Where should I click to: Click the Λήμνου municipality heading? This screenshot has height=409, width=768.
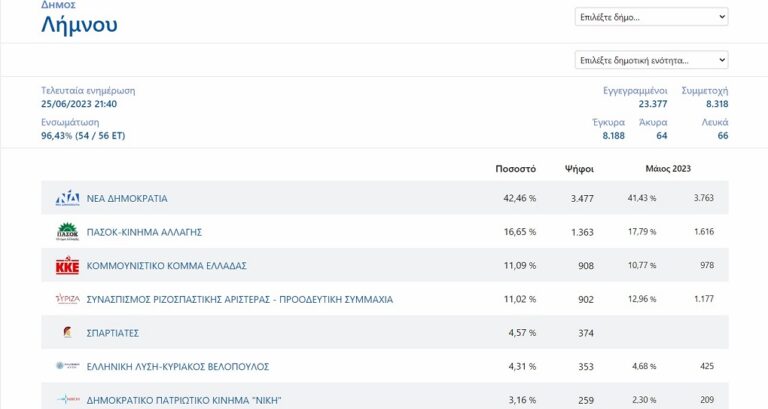[x=79, y=24]
